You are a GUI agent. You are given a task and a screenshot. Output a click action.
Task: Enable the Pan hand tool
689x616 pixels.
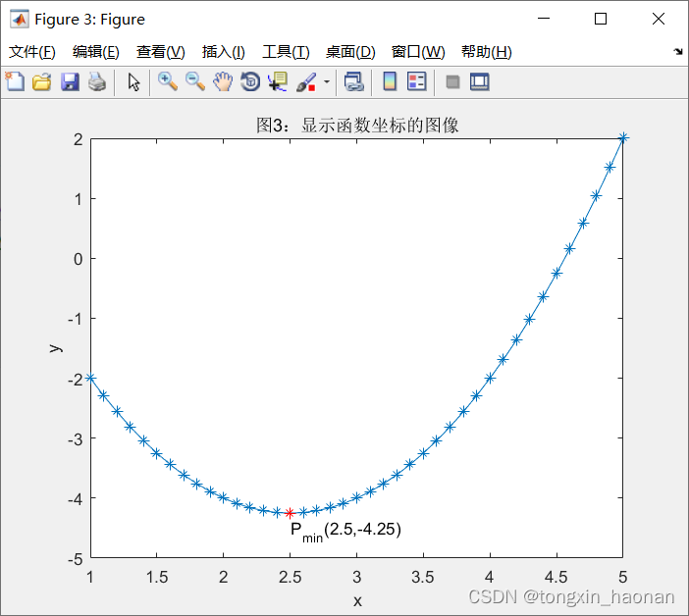(223, 82)
